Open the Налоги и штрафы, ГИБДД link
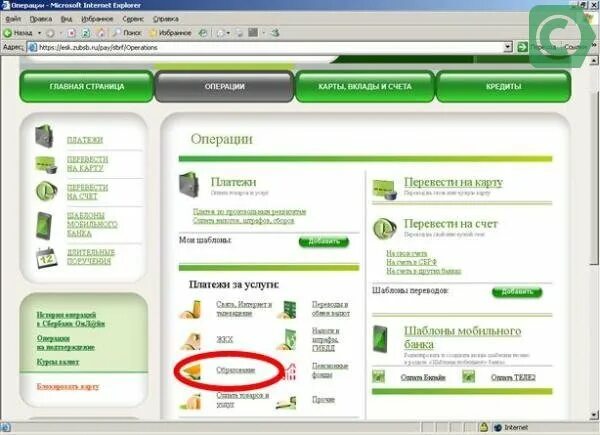This screenshot has height=435, width=600. click(326, 339)
